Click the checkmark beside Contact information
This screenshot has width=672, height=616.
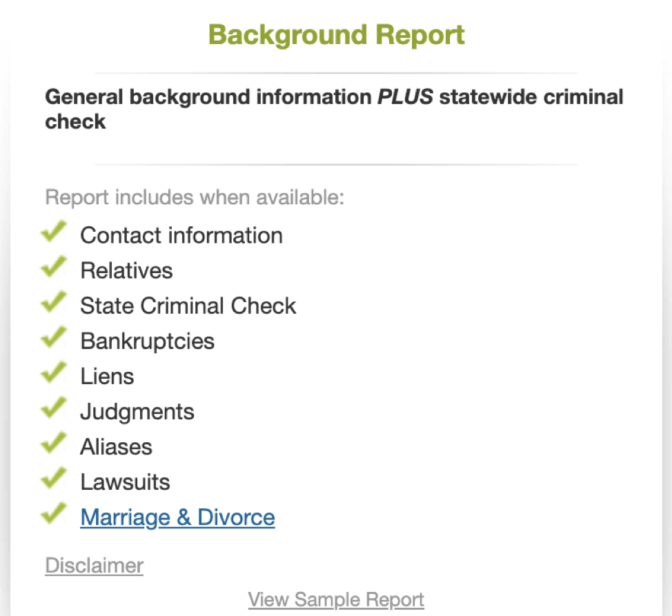54,231
